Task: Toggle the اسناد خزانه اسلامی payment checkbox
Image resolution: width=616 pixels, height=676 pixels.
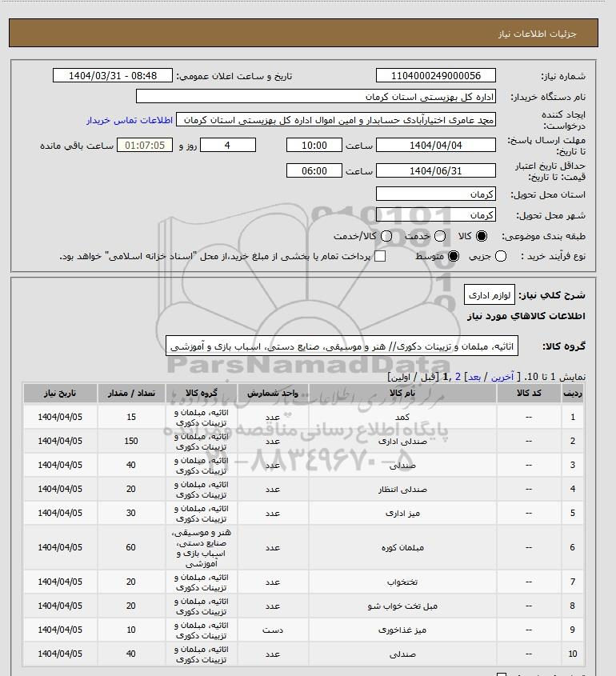Action: click(x=380, y=256)
